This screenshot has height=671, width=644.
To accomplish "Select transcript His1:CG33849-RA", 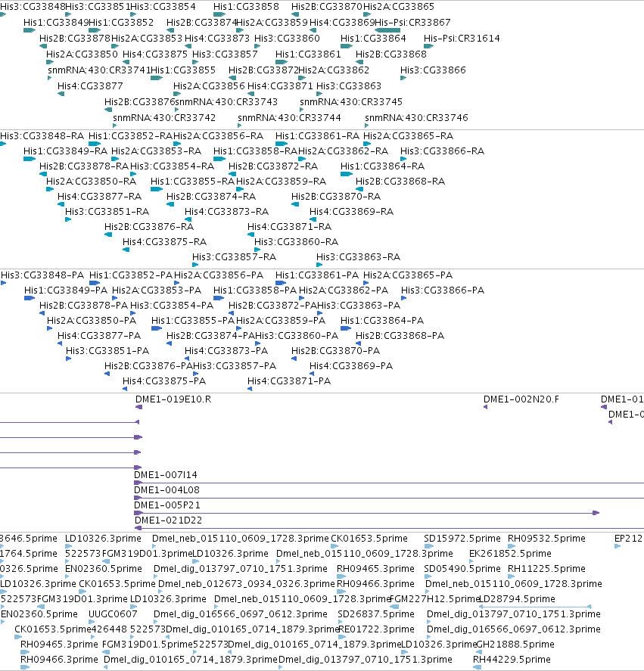I will 65,151.
